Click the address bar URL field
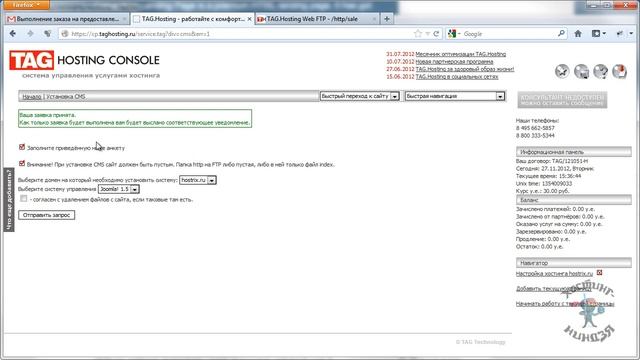The image size is (640, 360). (x=241, y=34)
